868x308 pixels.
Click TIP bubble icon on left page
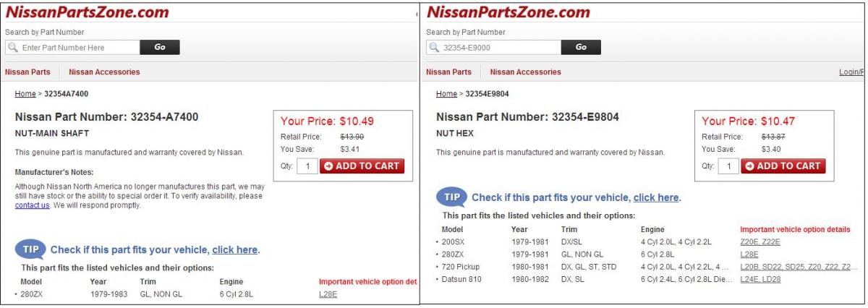click(x=29, y=250)
